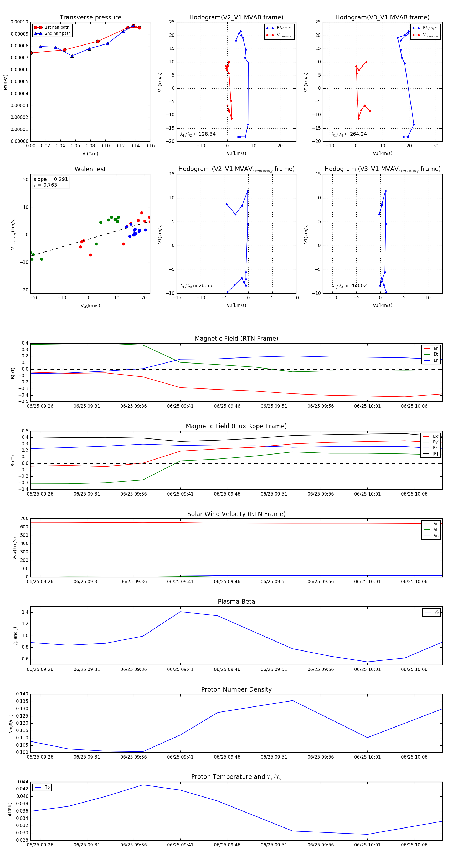Click the 'Hodogram (V3_V1 MVAVremaining frame)' title
Viewport: 473px width, 868px height.
[382, 169]
